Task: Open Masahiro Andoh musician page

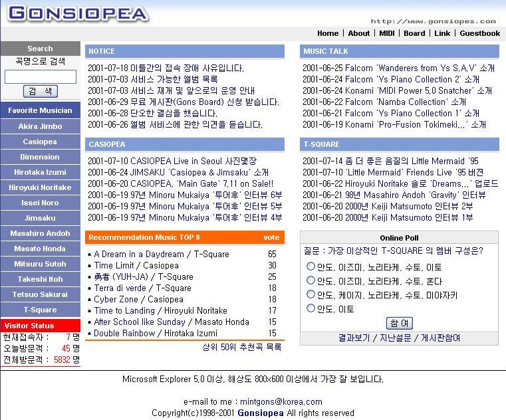Action: 40,233
